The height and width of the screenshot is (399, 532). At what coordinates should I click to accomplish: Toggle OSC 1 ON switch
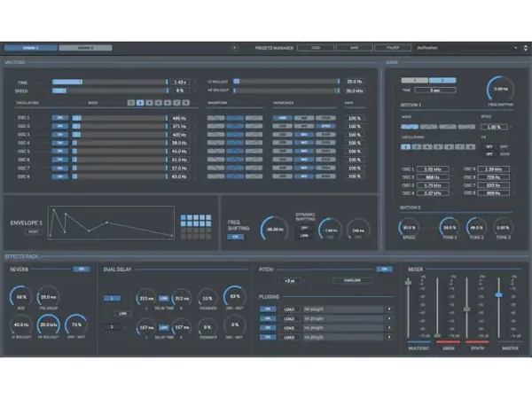(59, 118)
